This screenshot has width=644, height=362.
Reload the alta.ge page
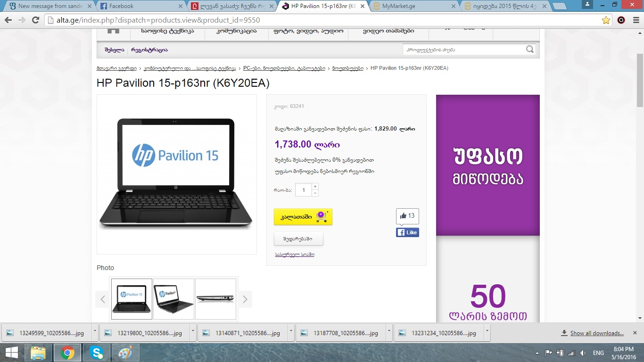tap(35, 20)
